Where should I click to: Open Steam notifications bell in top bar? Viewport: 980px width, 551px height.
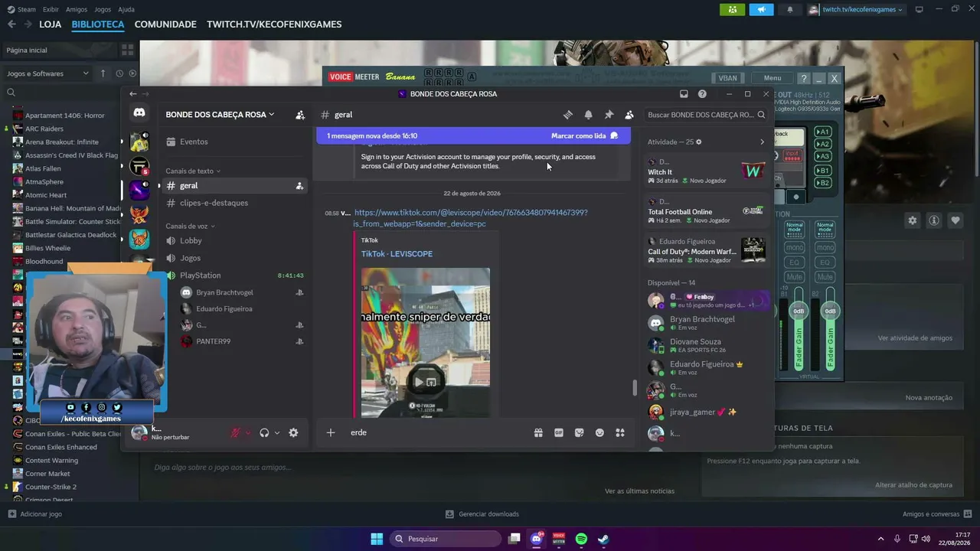[x=790, y=10]
